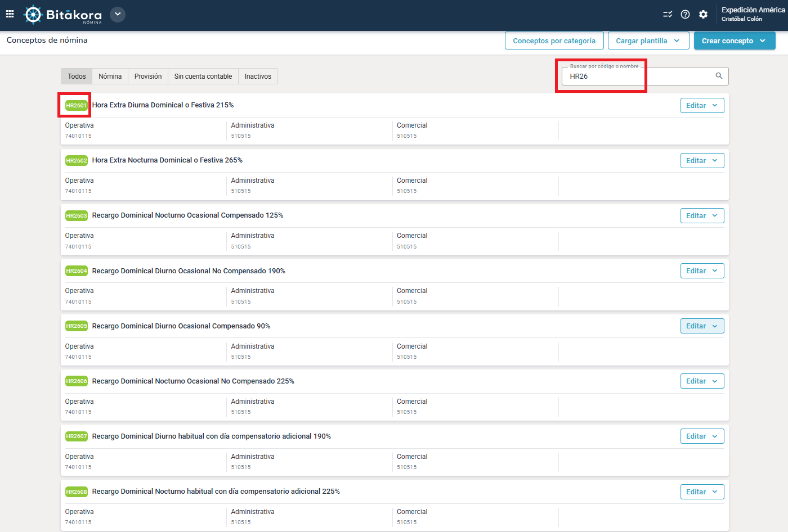Open Expedición América company profile
This screenshot has height=532, width=788.
click(753, 14)
